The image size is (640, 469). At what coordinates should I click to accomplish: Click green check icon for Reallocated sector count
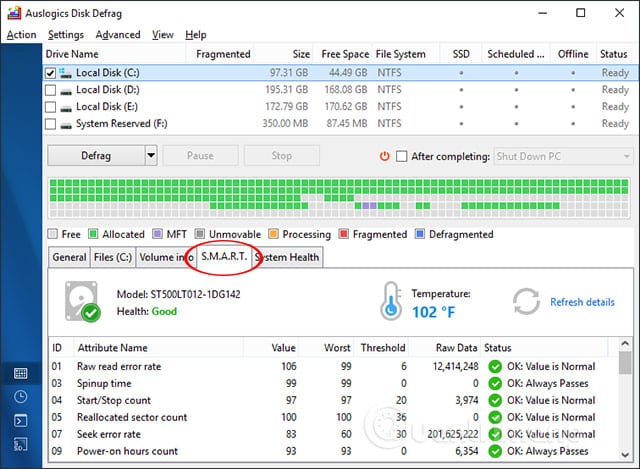tap(495, 418)
